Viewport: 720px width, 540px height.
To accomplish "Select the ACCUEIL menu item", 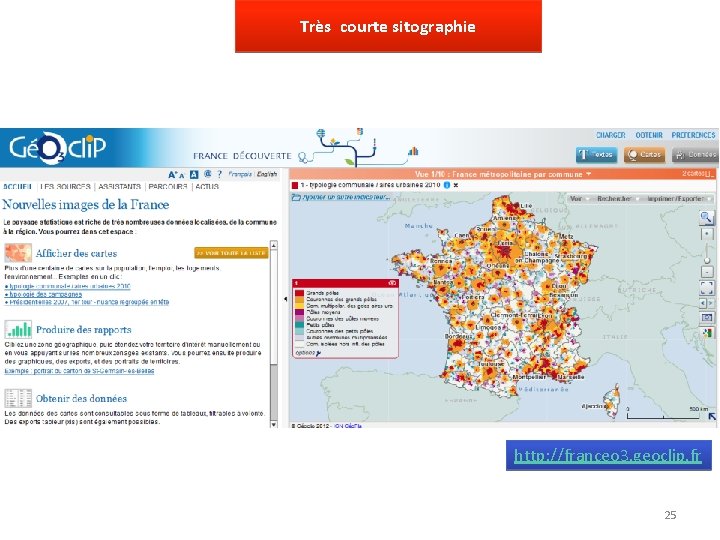I will 17,186.
